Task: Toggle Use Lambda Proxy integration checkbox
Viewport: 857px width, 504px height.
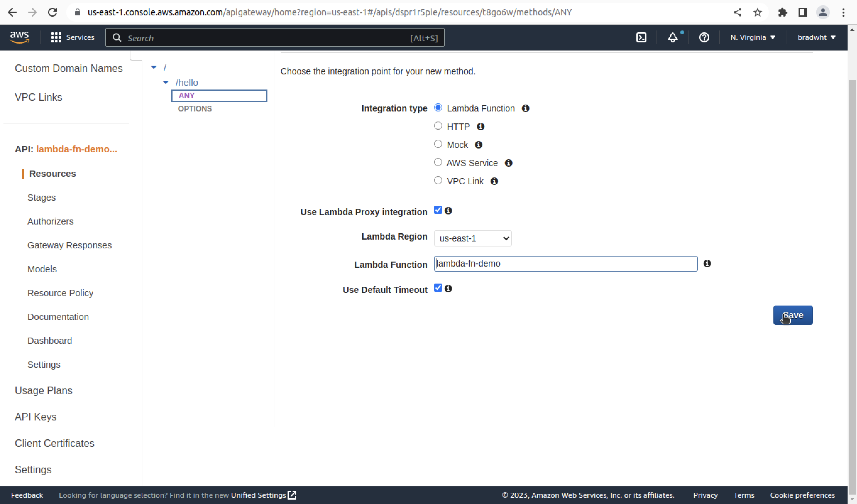Action: (438, 211)
